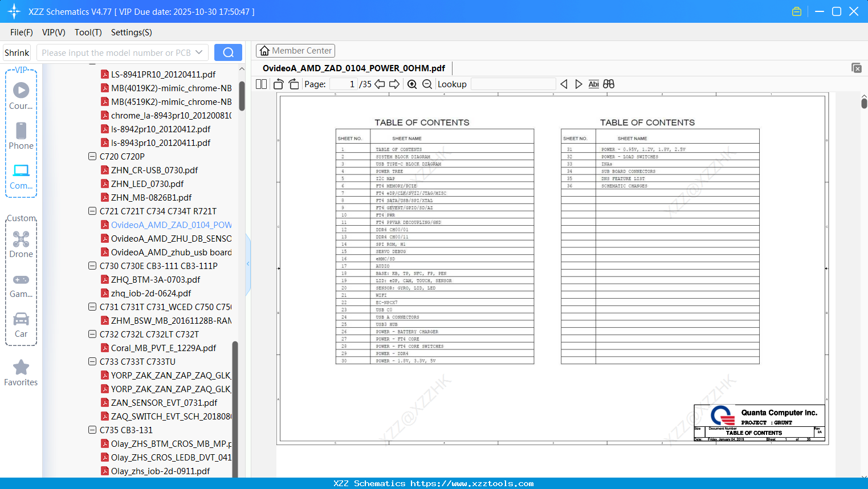
Task: Click the Shrink button
Action: tap(17, 52)
